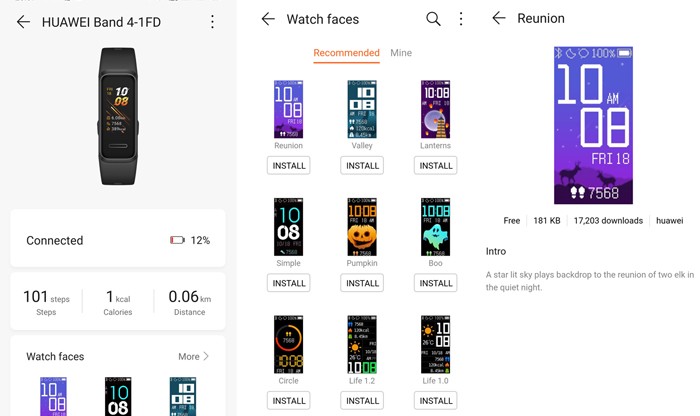Tap the Watch faces section heading
Viewport: 700px width, 416px height.
pyautogui.click(x=55, y=356)
